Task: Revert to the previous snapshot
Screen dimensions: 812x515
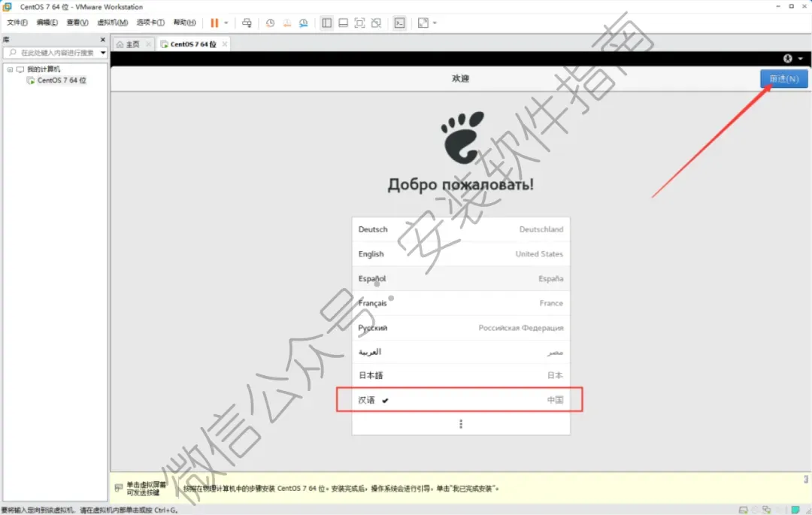Action: tap(286, 23)
